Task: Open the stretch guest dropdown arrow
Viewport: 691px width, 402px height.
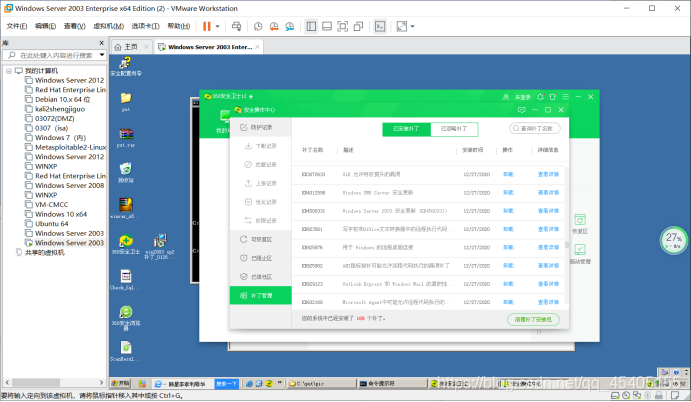Action: click(x=412, y=26)
